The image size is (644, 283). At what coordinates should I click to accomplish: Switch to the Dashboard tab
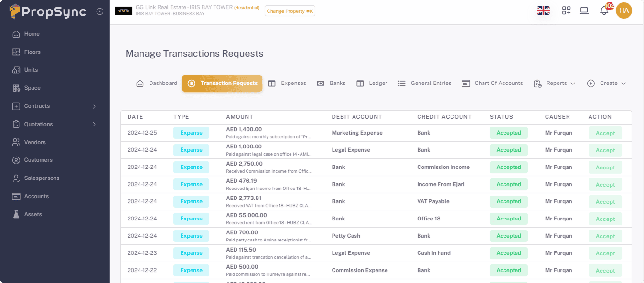tap(157, 83)
